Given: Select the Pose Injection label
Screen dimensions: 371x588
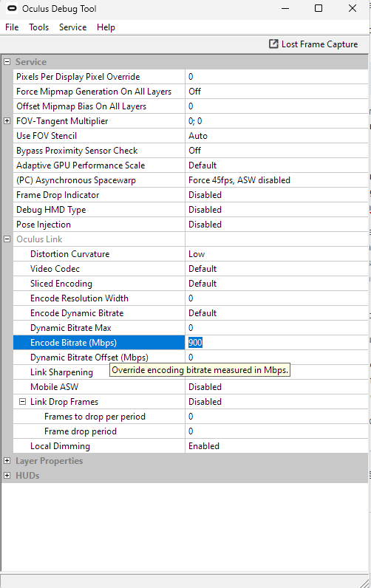Looking at the screenshot, I should [x=44, y=225].
